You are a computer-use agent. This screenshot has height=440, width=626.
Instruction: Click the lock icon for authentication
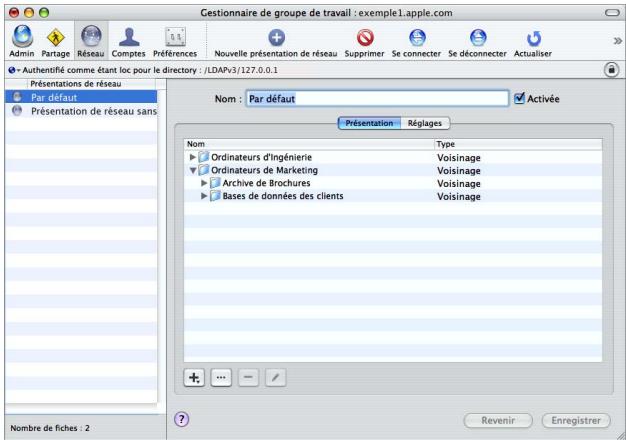pyautogui.click(x=611, y=69)
